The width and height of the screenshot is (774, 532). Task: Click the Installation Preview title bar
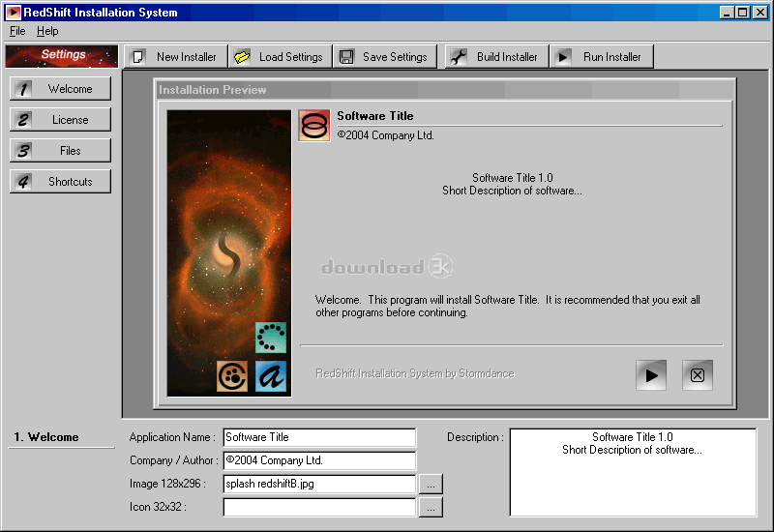click(445, 90)
